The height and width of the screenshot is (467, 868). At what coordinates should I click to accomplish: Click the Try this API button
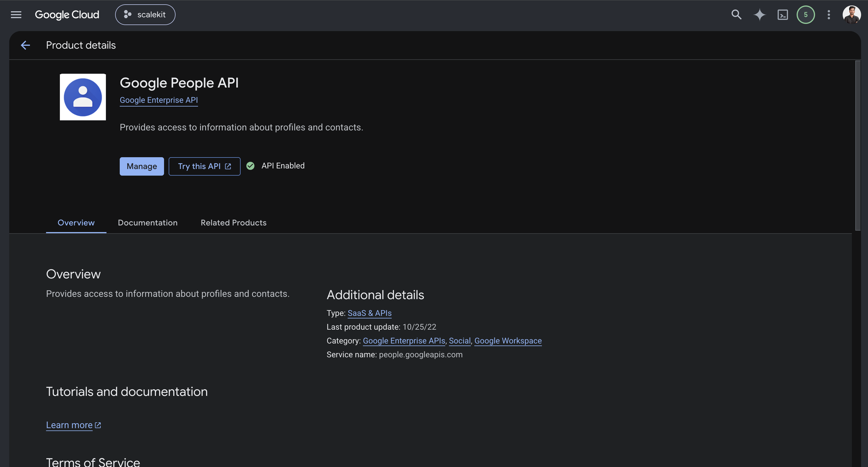pos(205,166)
